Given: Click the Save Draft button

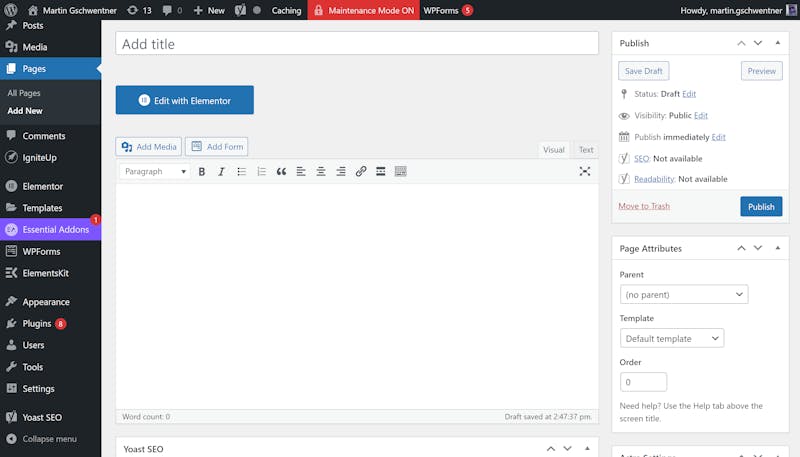Looking at the screenshot, I should click(x=643, y=71).
